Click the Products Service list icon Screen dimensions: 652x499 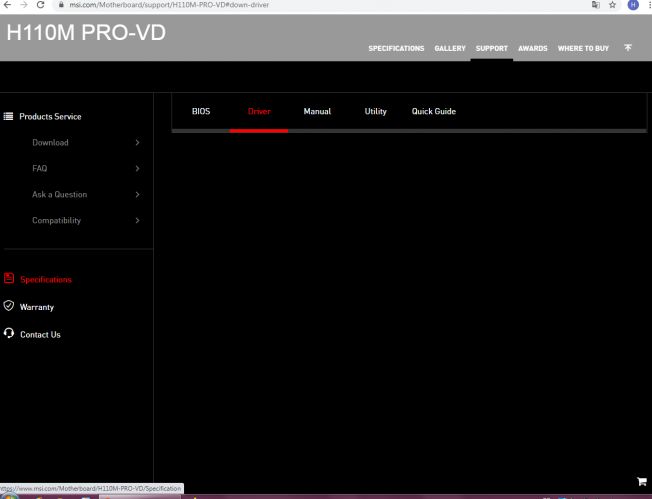(8, 116)
